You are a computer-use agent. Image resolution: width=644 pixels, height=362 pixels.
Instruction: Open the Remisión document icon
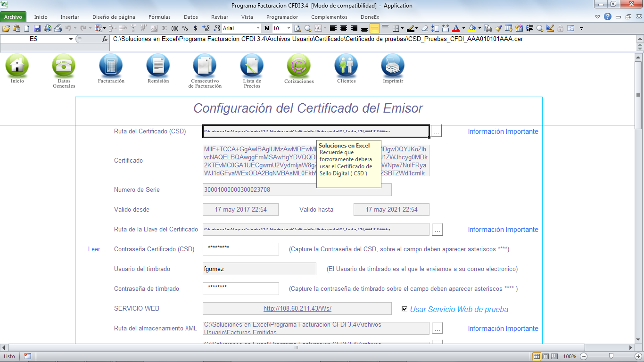[x=158, y=66]
